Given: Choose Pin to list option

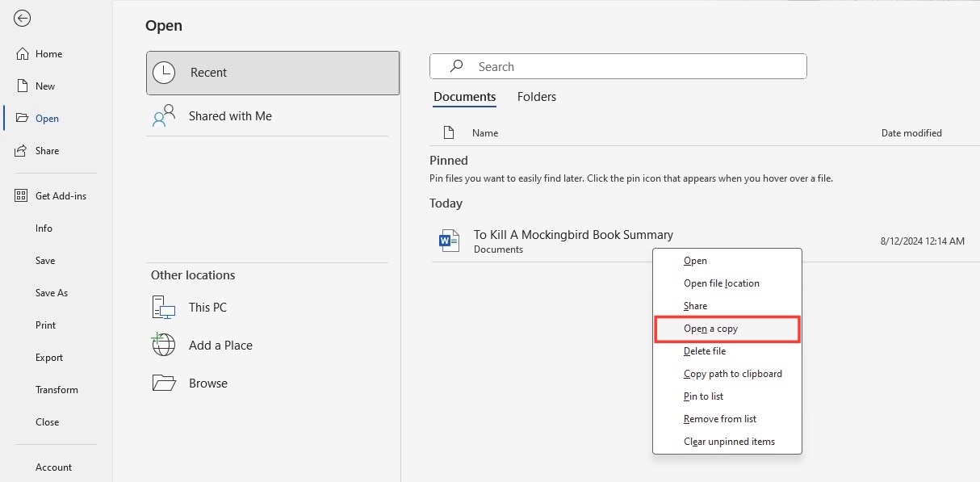Looking at the screenshot, I should point(727,396).
